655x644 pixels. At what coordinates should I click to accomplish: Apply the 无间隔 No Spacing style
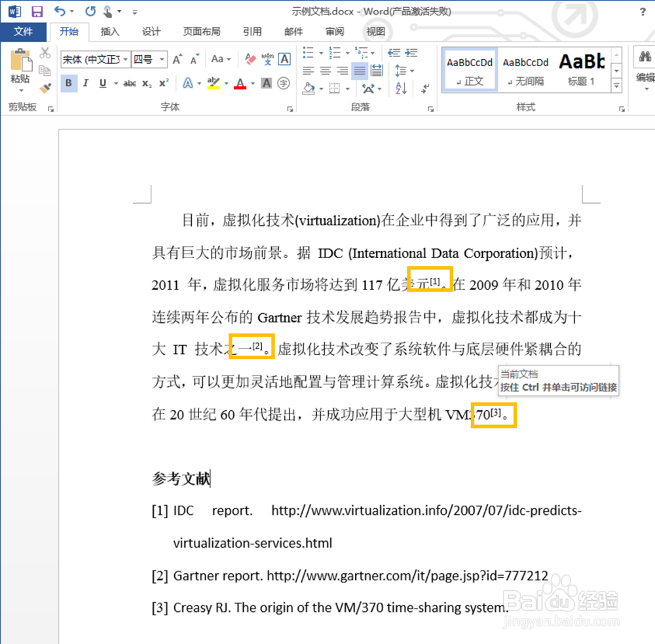pyautogui.click(x=525, y=70)
